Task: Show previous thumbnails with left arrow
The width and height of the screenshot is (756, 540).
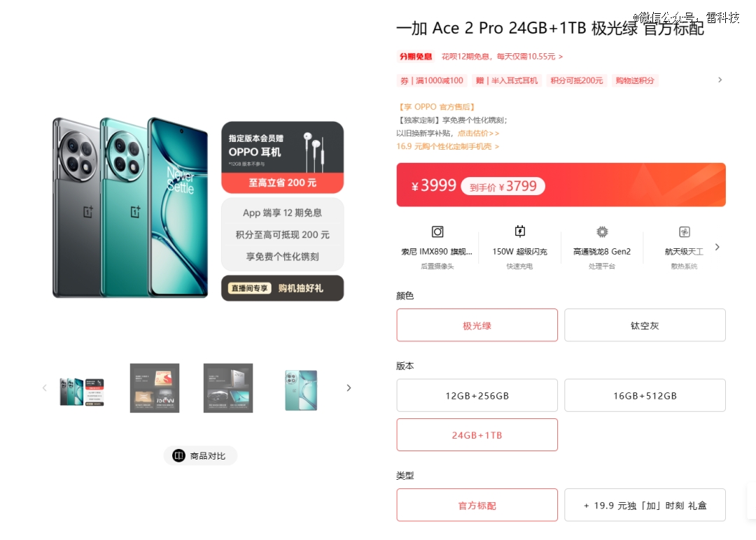Action: (44, 388)
